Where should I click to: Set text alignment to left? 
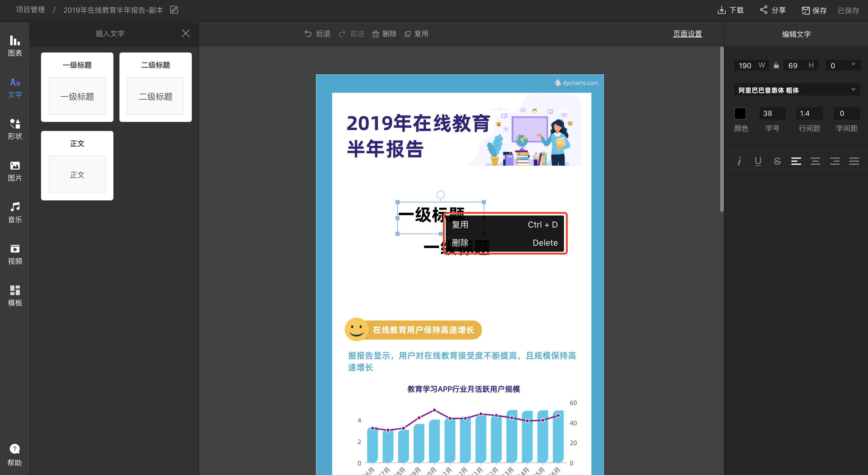796,161
